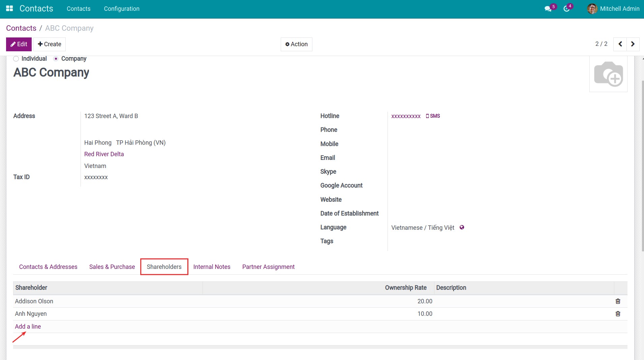The height and width of the screenshot is (360, 644).
Task: Click the Mitchell Admin profile avatar
Action: pos(592,8)
